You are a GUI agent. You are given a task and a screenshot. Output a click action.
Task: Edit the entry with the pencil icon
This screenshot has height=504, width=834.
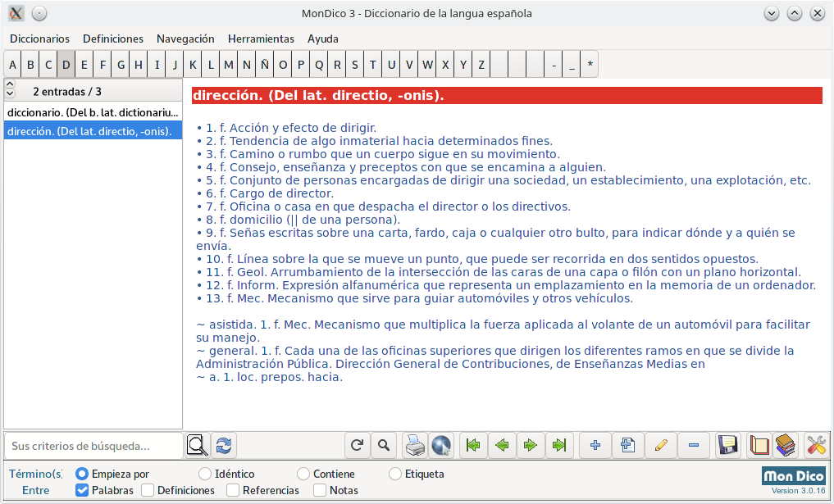tap(661, 446)
